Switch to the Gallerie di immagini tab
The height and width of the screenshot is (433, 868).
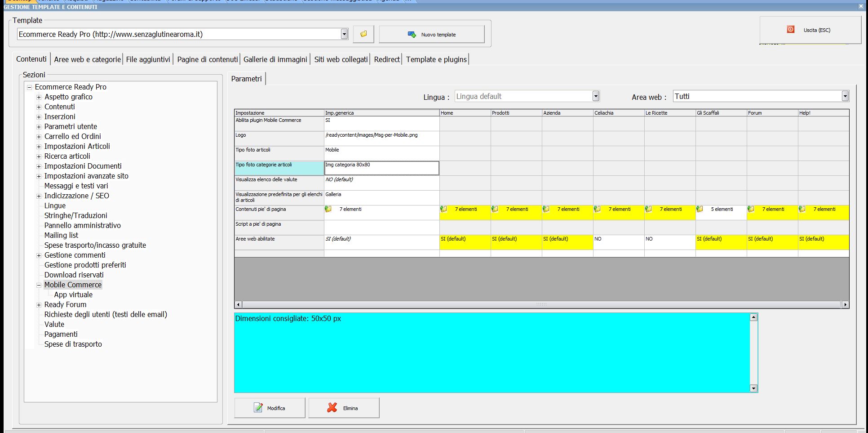coord(275,59)
